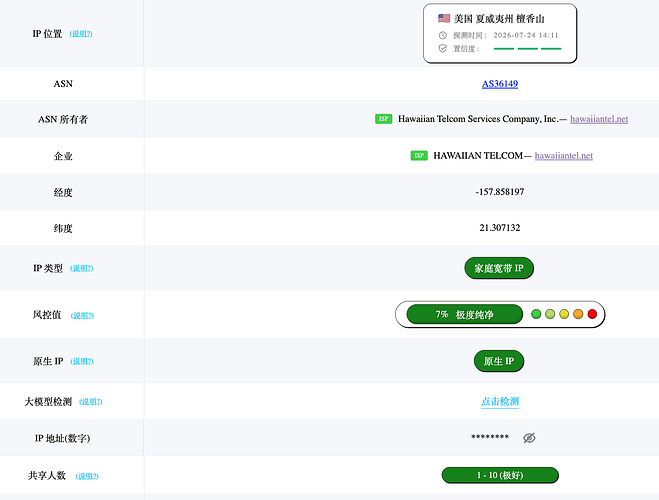This screenshot has height=500, width=659.
Task: Click the ASN row label
Action: (x=63, y=84)
